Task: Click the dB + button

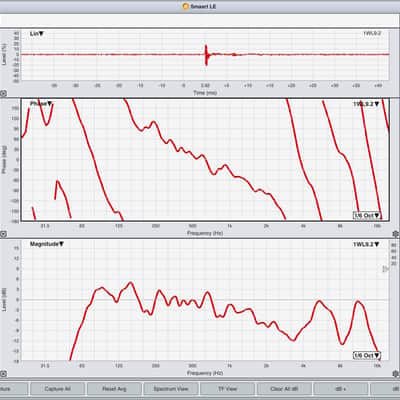Action: pyautogui.click(x=341, y=389)
